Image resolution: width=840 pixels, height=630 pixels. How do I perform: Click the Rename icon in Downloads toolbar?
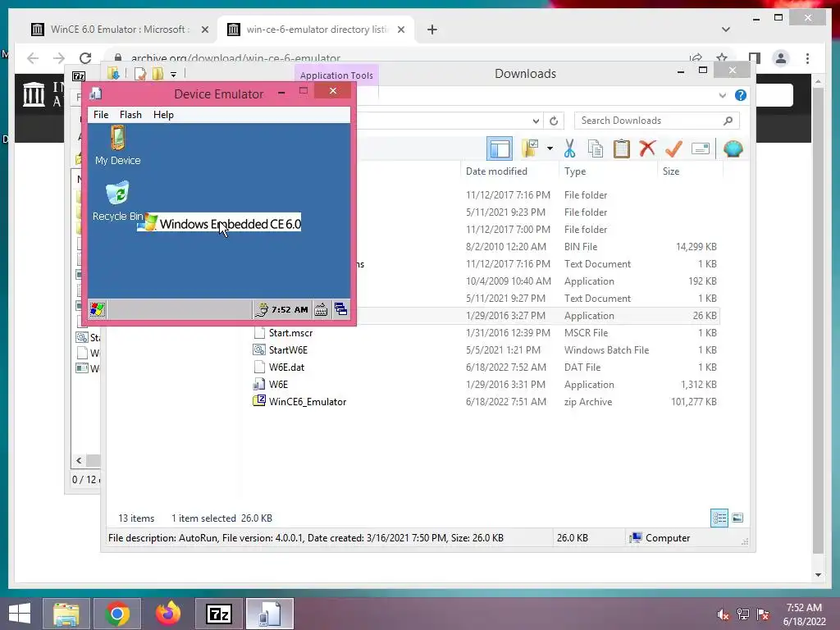pos(701,148)
